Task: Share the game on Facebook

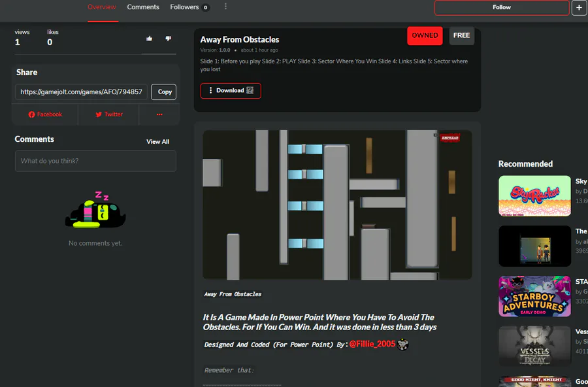Action: click(45, 114)
